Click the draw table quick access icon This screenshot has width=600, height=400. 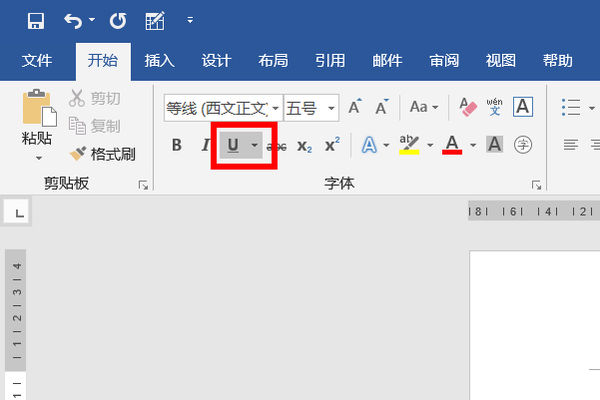(x=155, y=21)
